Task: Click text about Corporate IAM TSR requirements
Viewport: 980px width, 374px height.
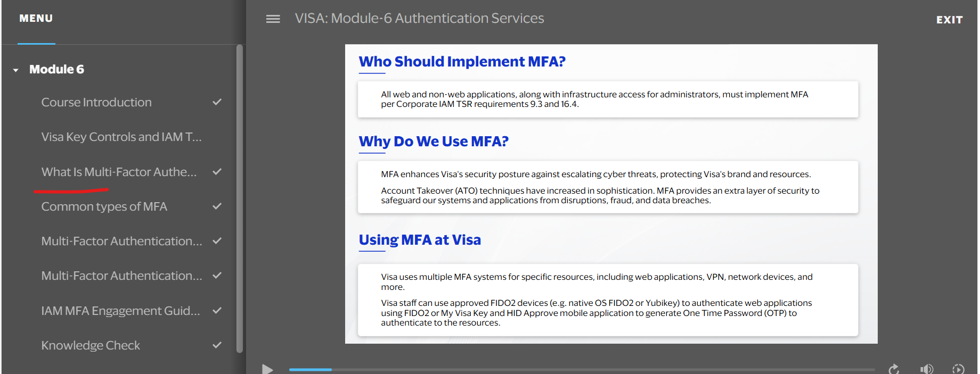Action: tap(594, 99)
